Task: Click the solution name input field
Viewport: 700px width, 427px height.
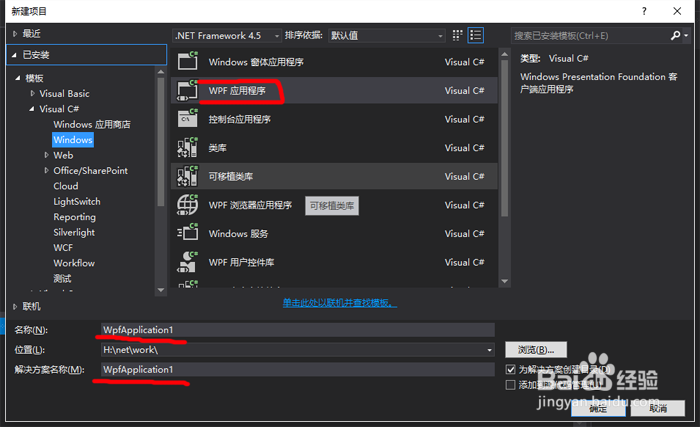Action: pyautogui.click(x=298, y=369)
